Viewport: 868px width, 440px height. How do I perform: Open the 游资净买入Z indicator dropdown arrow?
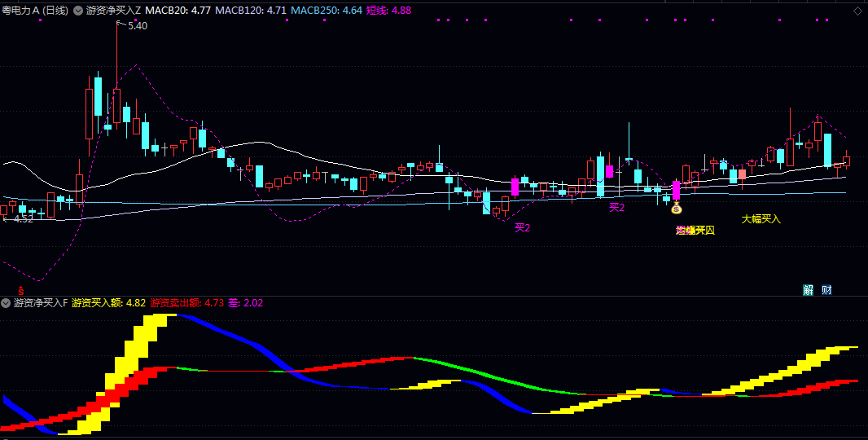[77, 11]
